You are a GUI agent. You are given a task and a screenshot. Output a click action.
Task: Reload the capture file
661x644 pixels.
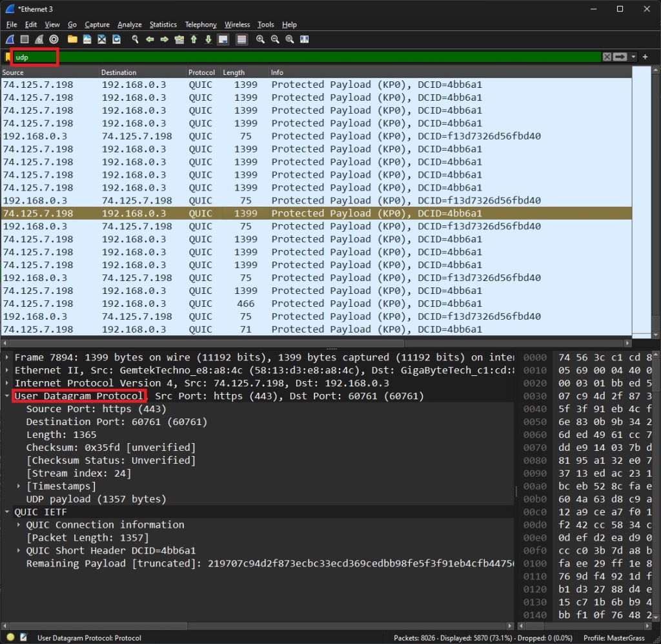click(x=117, y=39)
